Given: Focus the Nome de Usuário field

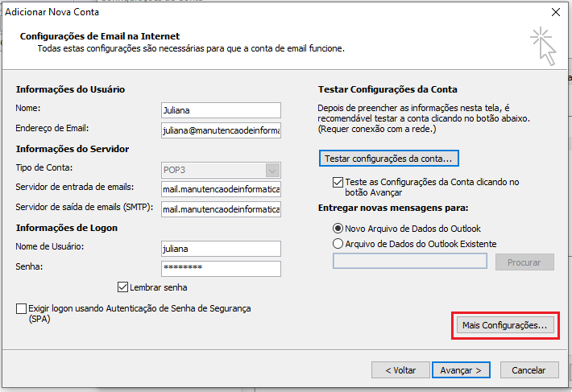Looking at the screenshot, I should (221, 249).
